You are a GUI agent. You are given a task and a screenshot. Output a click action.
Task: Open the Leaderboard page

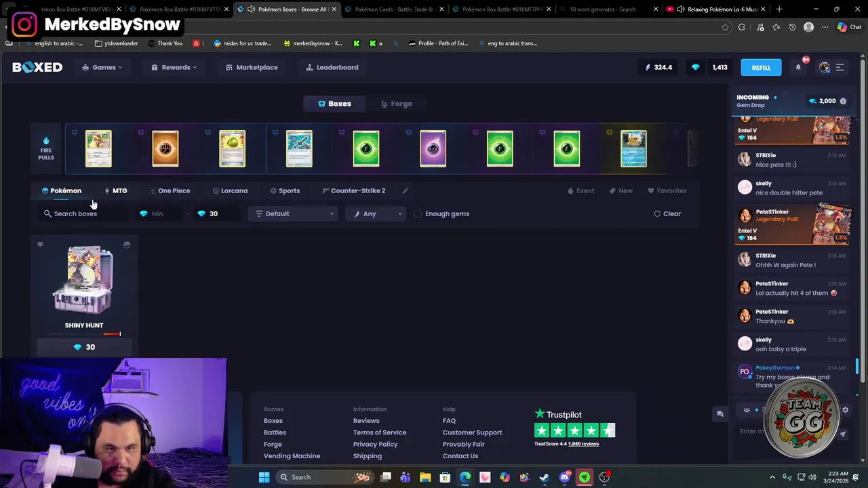(332, 67)
